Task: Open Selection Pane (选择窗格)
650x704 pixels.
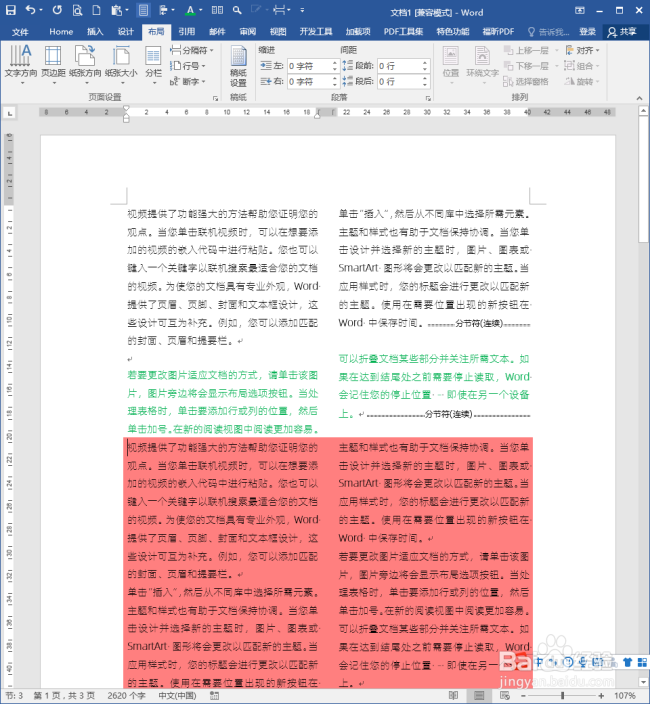Action: point(527,81)
